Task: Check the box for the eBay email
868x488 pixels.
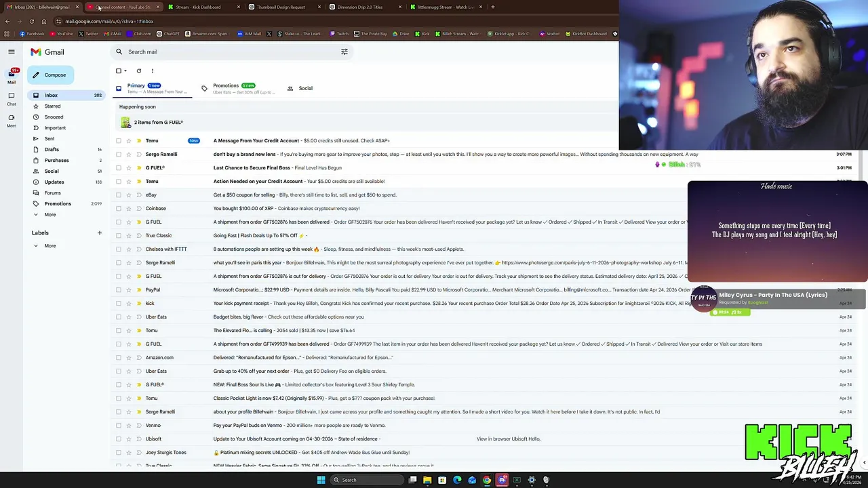Action: 119,195
